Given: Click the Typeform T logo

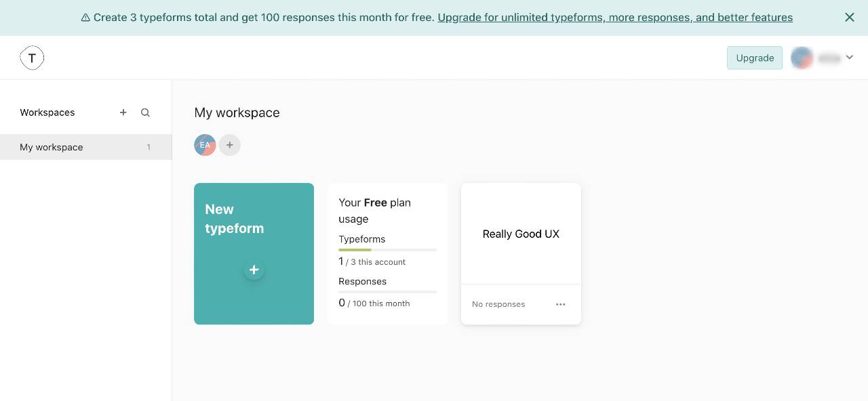Looking at the screenshot, I should [32, 58].
